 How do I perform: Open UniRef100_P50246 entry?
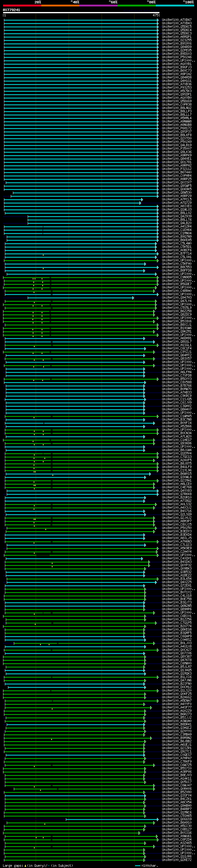[x=177, y=57]
